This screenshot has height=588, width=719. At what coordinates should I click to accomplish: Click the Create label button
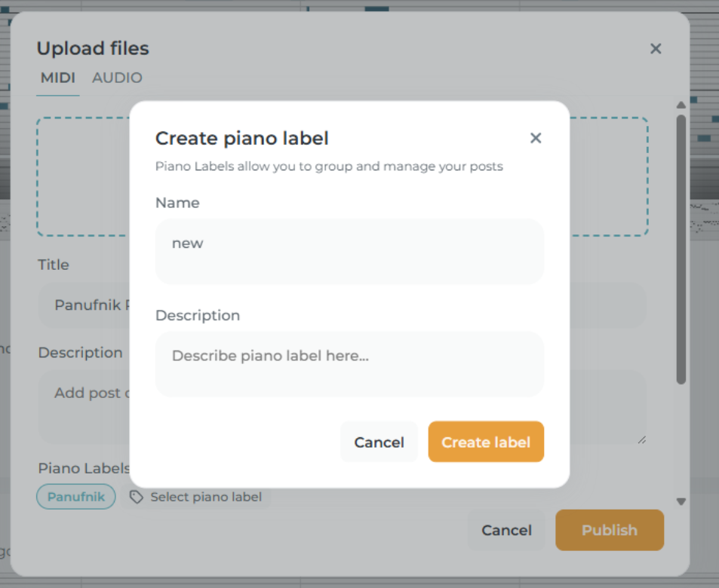[x=486, y=442]
